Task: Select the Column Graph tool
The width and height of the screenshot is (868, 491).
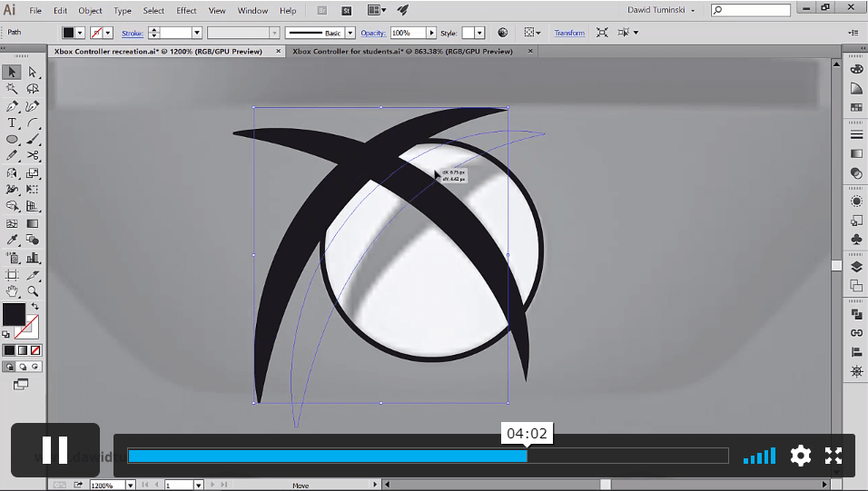Action: [32, 258]
